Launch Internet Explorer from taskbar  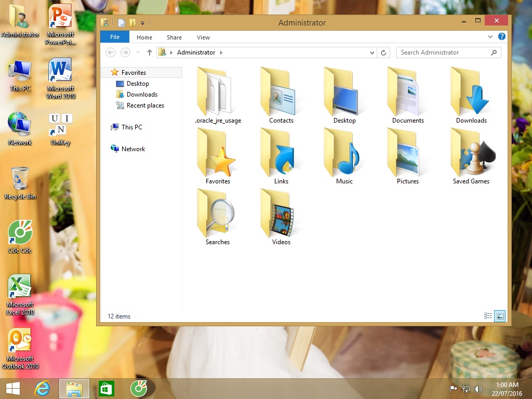[42, 389]
